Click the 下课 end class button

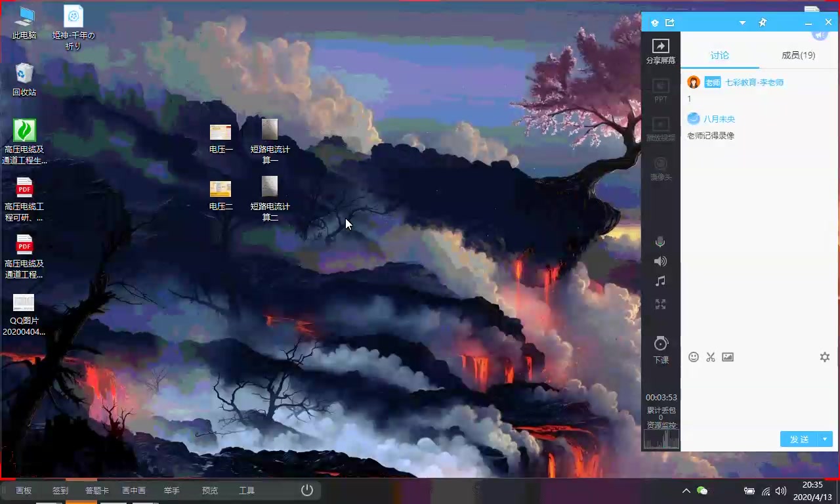tap(660, 350)
